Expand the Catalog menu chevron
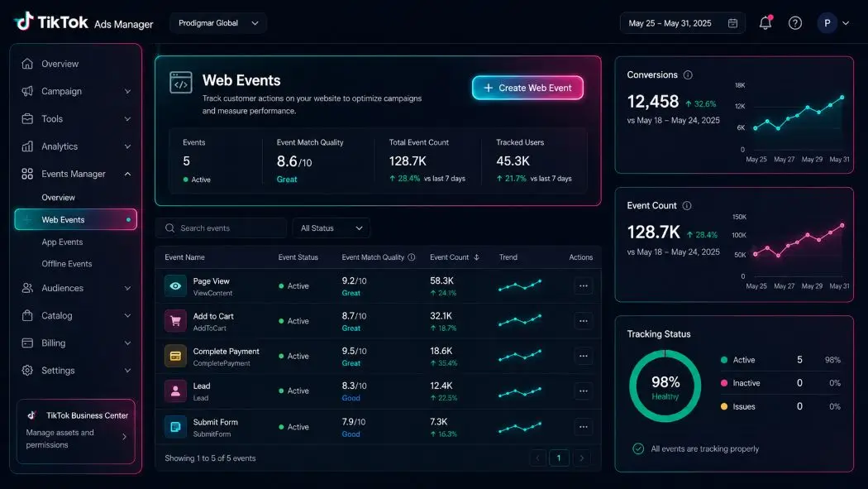The height and width of the screenshot is (489, 868). (x=127, y=316)
